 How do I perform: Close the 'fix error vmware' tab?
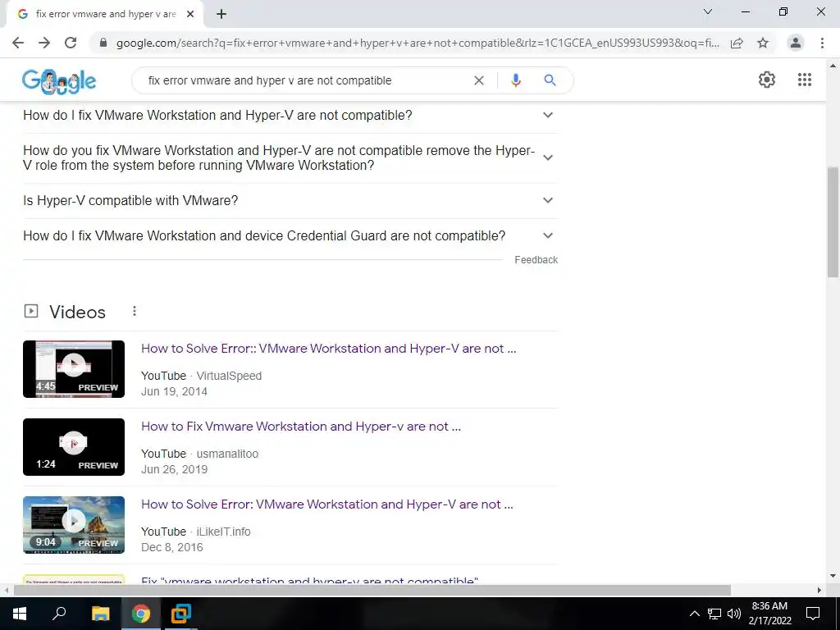click(190, 14)
